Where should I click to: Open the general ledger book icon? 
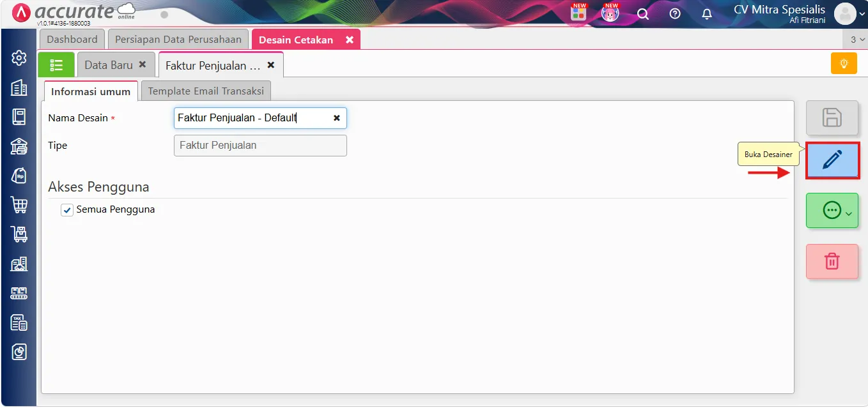[19, 117]
